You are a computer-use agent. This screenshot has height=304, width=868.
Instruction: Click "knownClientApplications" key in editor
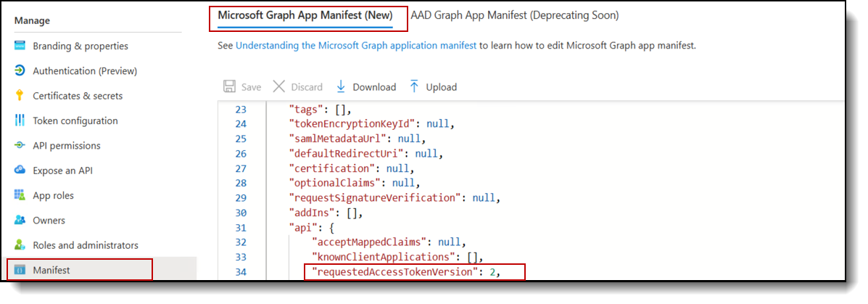point(385,257)
